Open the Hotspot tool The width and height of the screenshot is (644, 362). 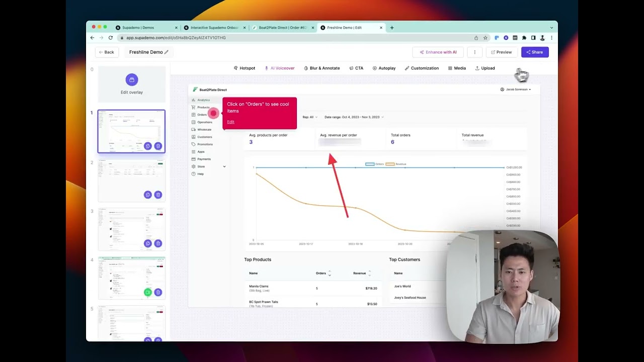[x=245, y=68]
